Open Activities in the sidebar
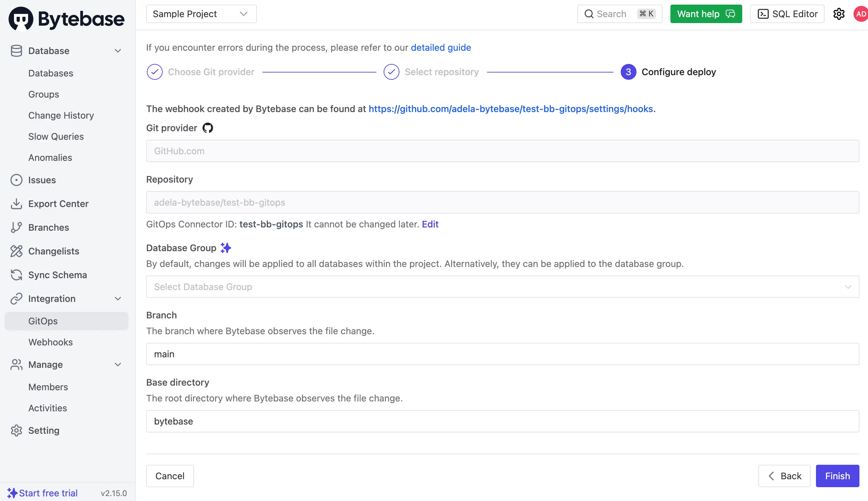The image size is (868, 501). [47, 408]
